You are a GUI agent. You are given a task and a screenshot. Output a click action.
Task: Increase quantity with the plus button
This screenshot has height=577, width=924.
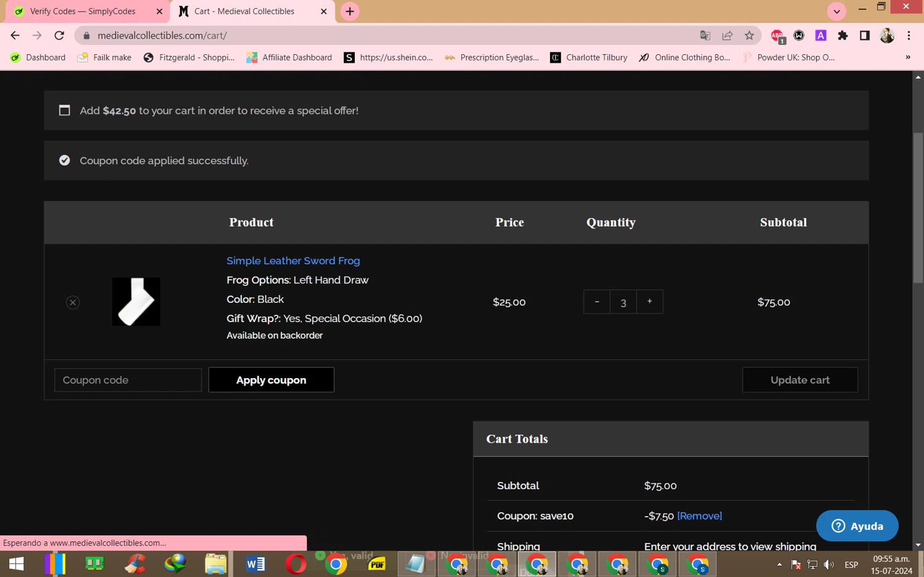tap(649, 302)
